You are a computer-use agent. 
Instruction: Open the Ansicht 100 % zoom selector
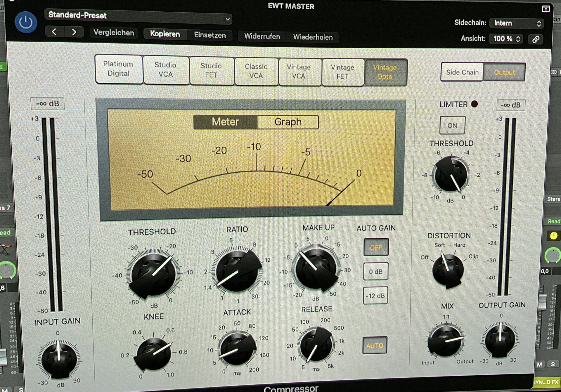click(x=506, y=39)
